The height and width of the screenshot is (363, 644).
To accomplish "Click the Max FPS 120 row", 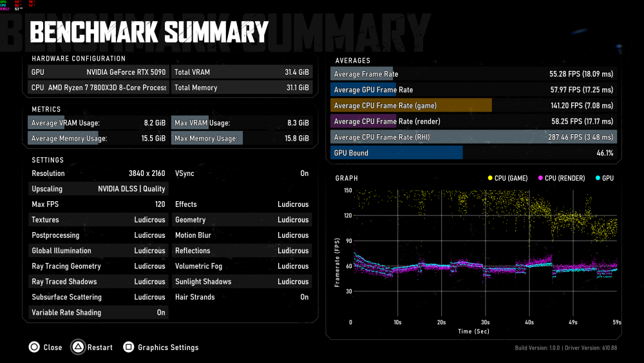I will click(x=99, y=204).
